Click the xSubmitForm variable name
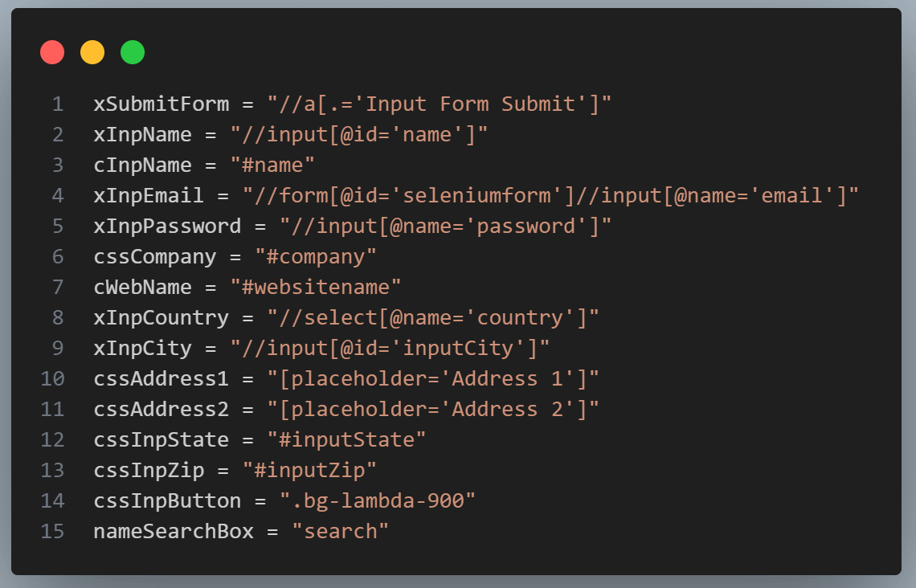The height and width of the screenshot is (588, 916). pyautogui.click(x=162, y=104)
